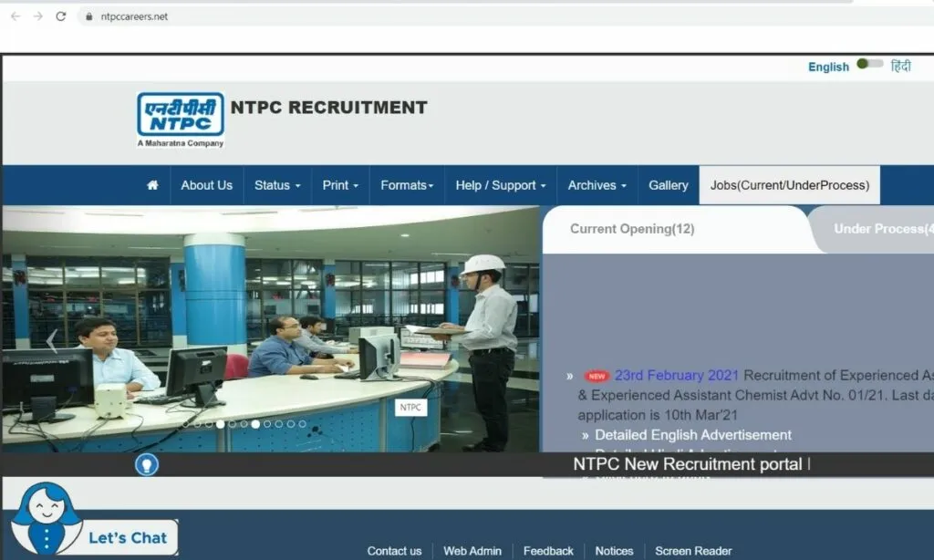The height and width of the screenshot is (560, 934).
Task: Click the browser address bar URL
Action: [x=134, y=16]
